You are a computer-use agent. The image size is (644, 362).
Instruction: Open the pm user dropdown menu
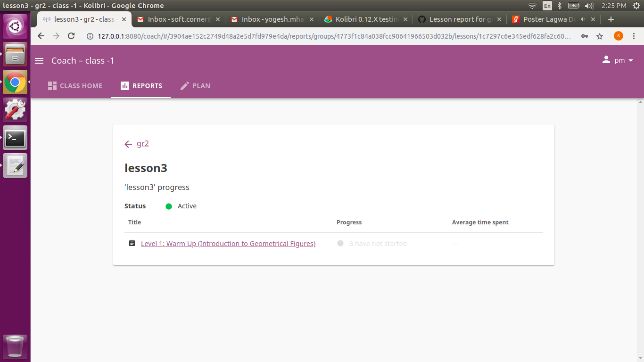click(x=621, y=60)
